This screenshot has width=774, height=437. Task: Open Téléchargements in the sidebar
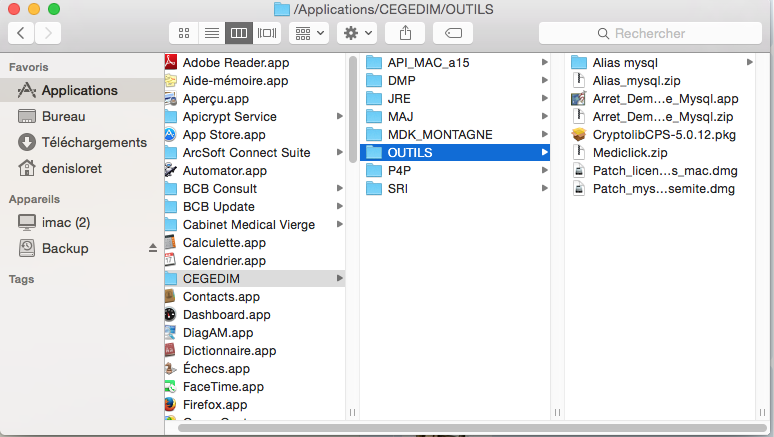[x=81, y=142]
